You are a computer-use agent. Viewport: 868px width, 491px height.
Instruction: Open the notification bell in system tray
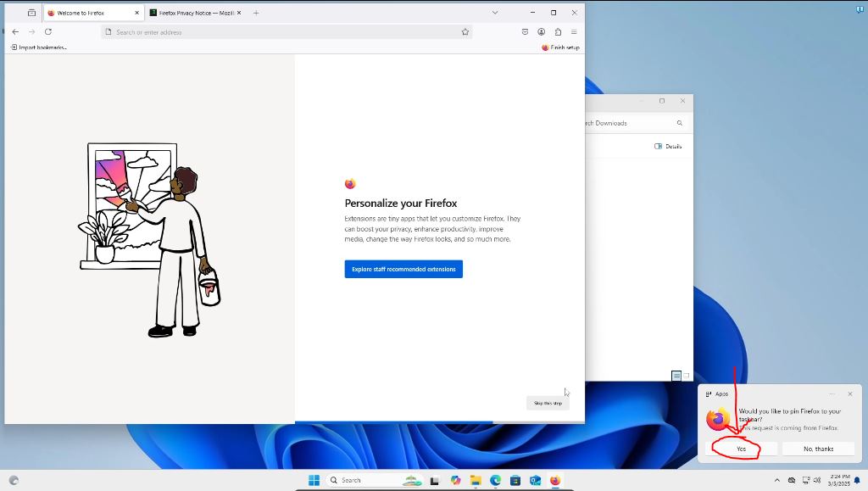858,481
